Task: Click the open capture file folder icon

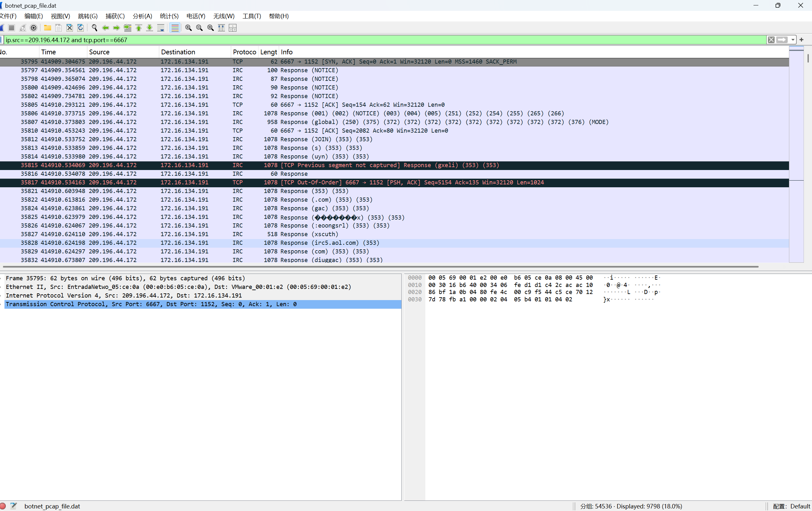Action: pos(48,28)
